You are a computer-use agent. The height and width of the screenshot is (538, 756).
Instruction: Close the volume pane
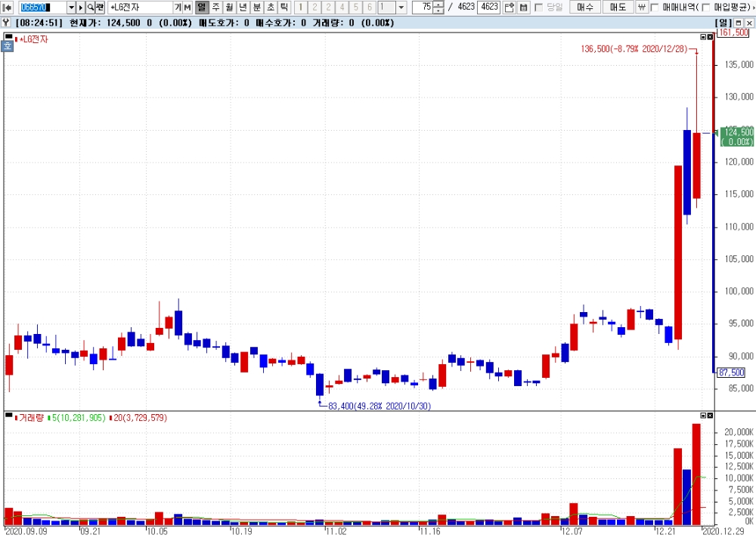710,415
